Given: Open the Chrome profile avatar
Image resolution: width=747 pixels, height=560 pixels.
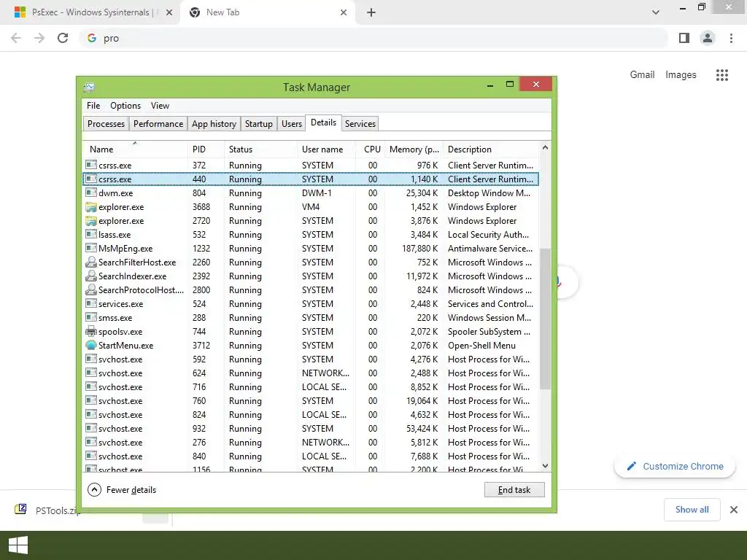Looking at the screenshot, I should tap(708, 38).
